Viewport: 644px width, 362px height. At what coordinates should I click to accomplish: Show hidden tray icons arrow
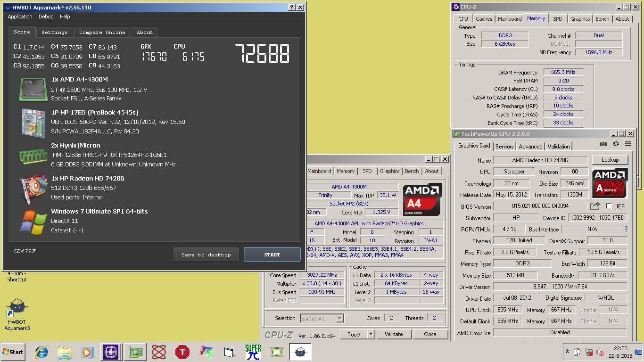[x=567, y=352]
